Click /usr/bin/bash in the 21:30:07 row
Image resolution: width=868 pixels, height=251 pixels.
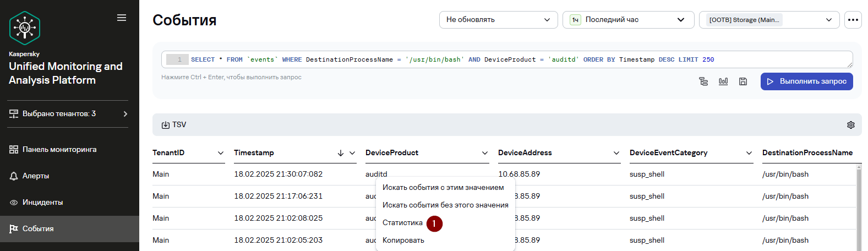(785, 174)
